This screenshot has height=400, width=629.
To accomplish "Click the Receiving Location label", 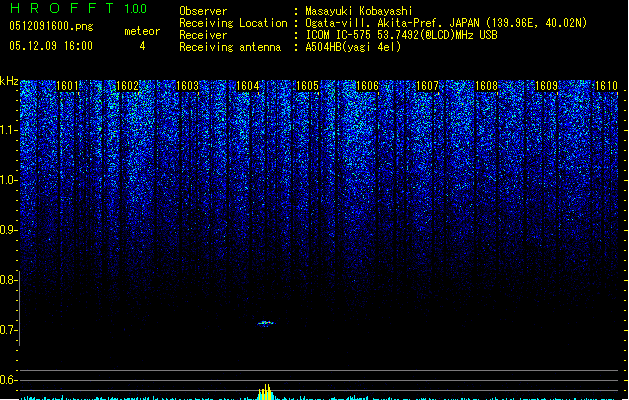I will coord(233,23).
